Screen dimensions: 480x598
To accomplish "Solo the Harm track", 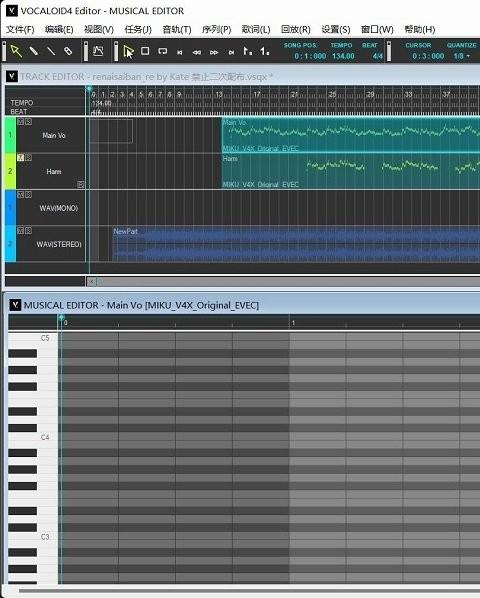I will point(28,158).
